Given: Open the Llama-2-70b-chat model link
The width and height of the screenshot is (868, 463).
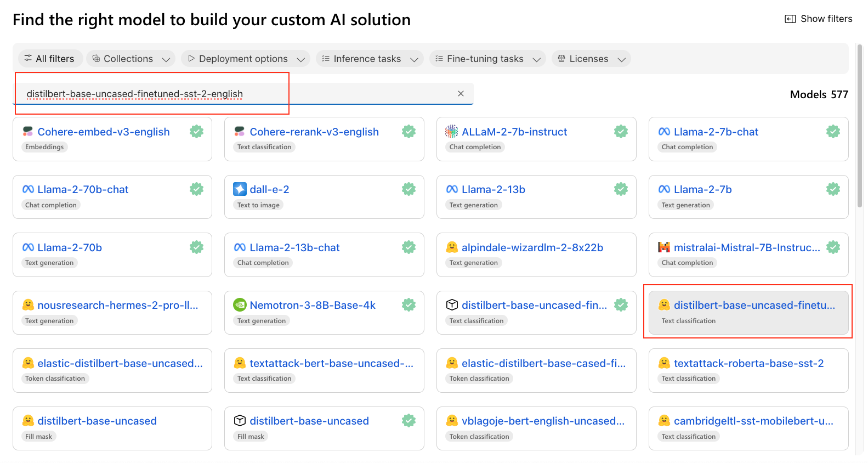Looking at the screenshot, I should pos(83,189).
